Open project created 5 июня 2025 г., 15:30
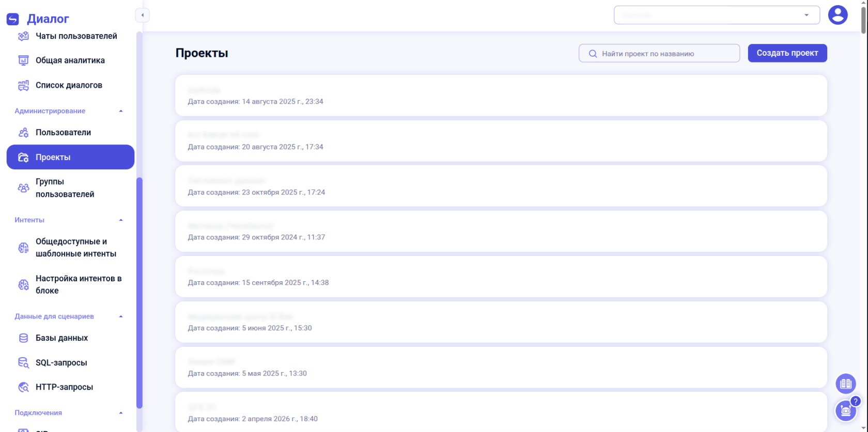Image resolution: width=868 pixels, height=432 pixels. point(501,322)
